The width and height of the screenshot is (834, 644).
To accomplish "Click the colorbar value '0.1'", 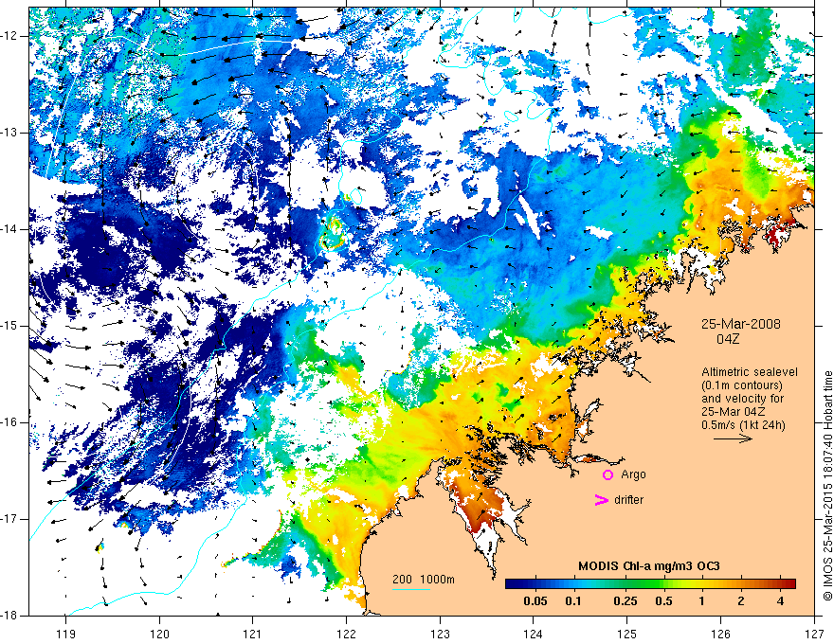I will 572,601.
